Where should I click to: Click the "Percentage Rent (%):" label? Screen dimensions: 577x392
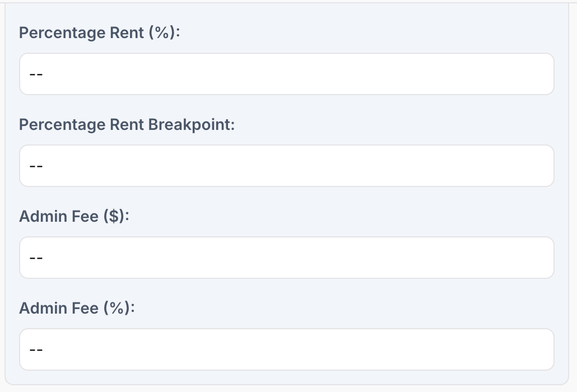pos(99,33)
